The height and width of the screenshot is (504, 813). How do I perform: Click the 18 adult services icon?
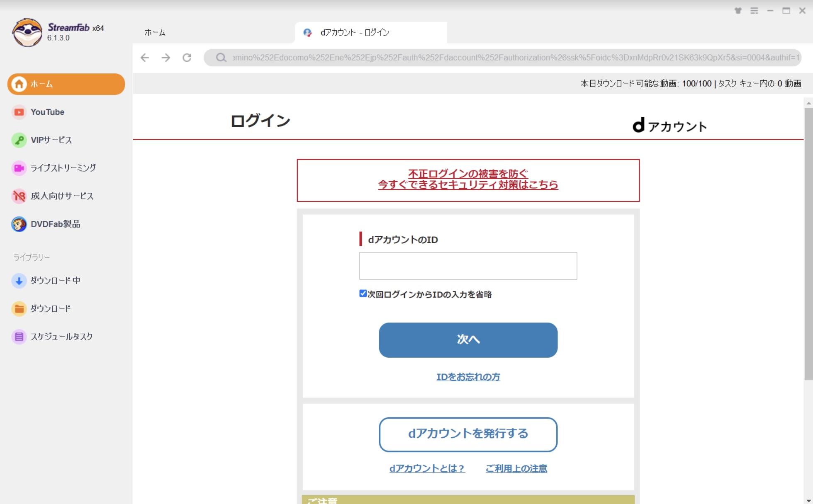[19, 196]
